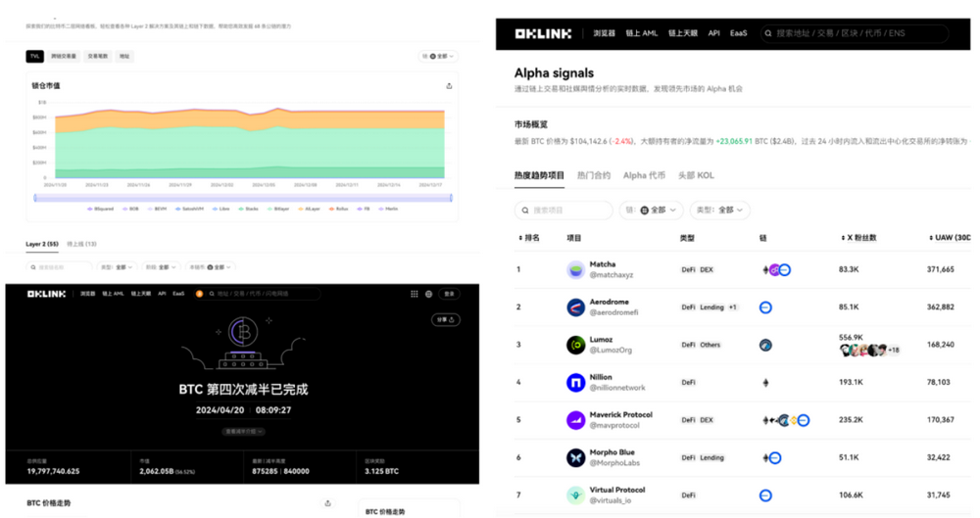980x518 pixels.
Task: Click 浏览器 in the BTC halving page navigation
Action: [x=87, y=294]
